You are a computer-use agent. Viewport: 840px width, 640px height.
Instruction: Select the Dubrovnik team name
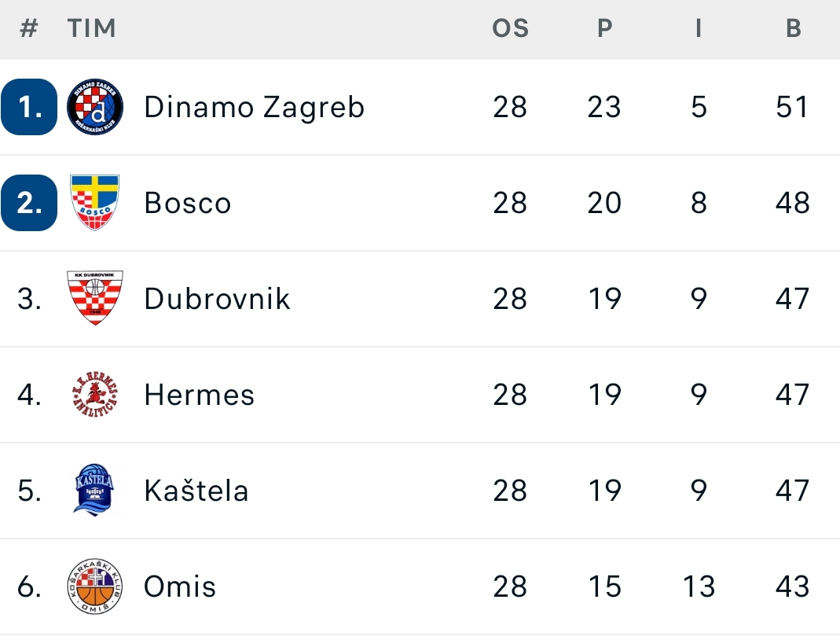217,299
